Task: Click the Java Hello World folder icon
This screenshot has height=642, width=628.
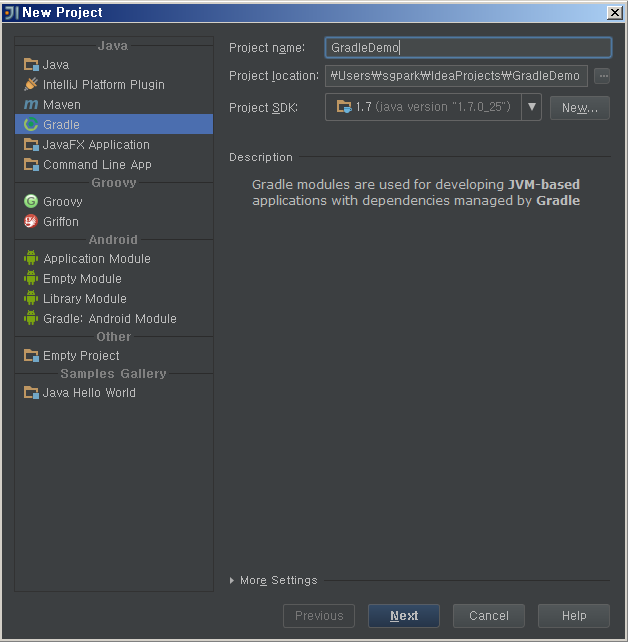Action: (x=31, y=393)
